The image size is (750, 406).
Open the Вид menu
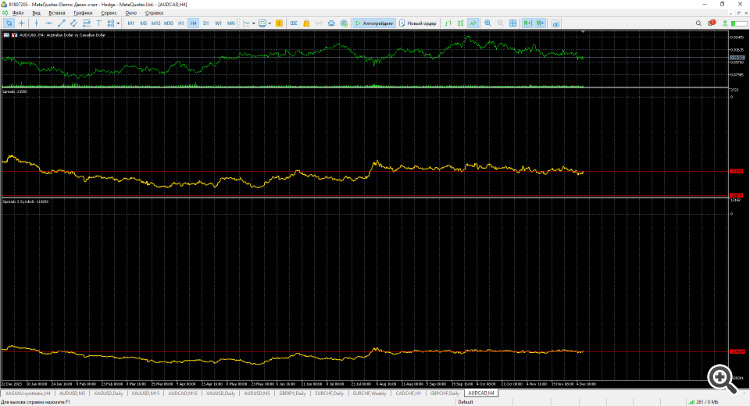click(36, 13)
